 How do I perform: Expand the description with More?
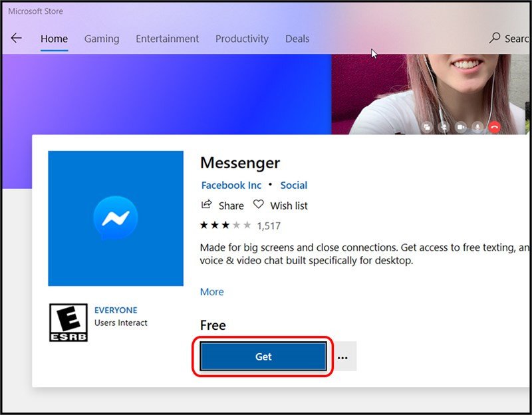tap(211, 291)
